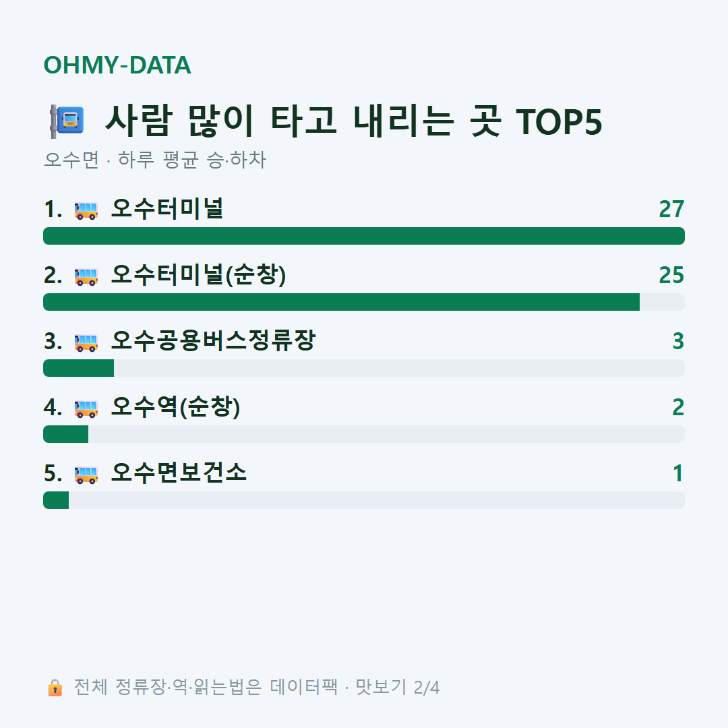This screenshot has width=728, height=728.
Task: Click the bus icon beside 오수터미널(순창)
Action: [x=86, y=276]
